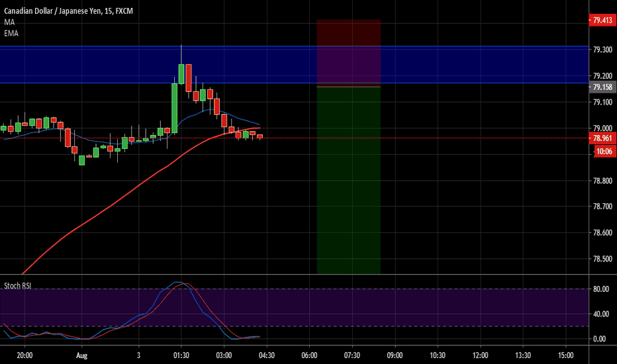Click the 07:30 time axis label
Image resolution: width=617 pixels, height=364 pixels.
click(x=352, y=355)
